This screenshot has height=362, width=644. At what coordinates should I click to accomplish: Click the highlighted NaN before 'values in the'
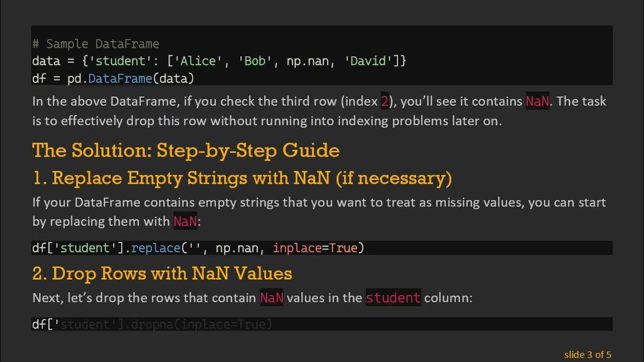coord(272,298)
